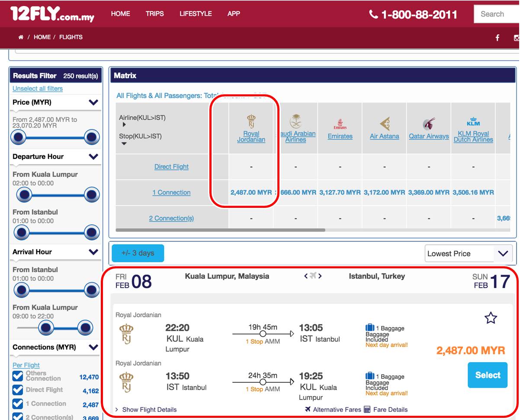
Task: Open the Qatar Airways airline name link
Action: pos(429,136)
